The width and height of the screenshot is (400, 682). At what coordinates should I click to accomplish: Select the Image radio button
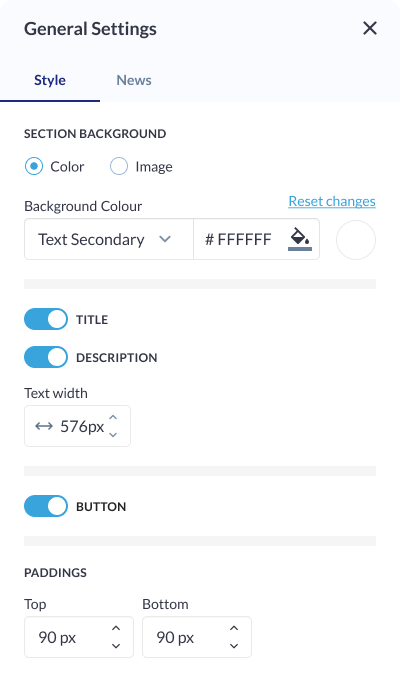point(119,166)
